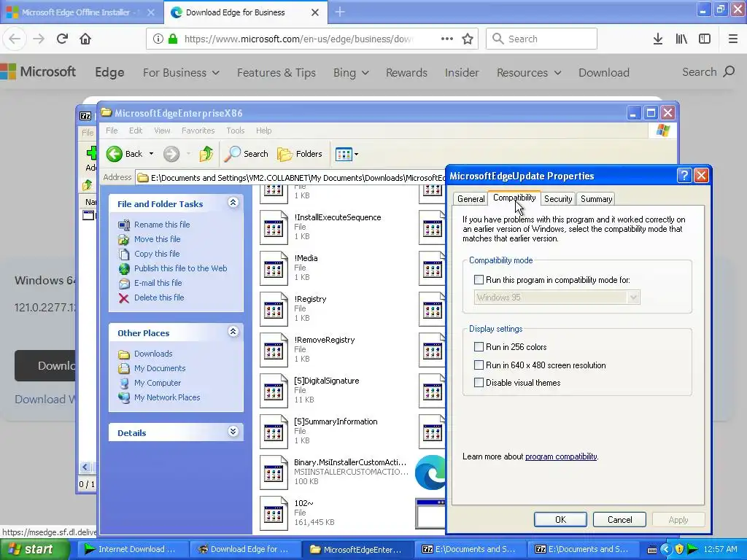Click E-mail this file
Screen dimensions: 747x560
pyautogui.click(x=158, y=283)
